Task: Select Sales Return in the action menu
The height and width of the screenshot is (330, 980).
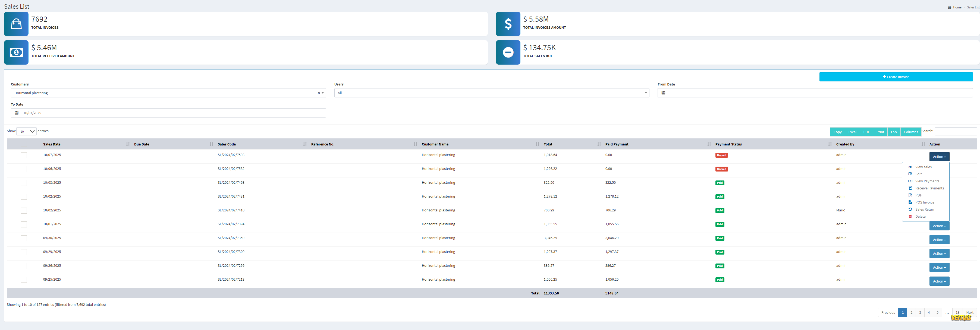Action: tap(925, 210)
